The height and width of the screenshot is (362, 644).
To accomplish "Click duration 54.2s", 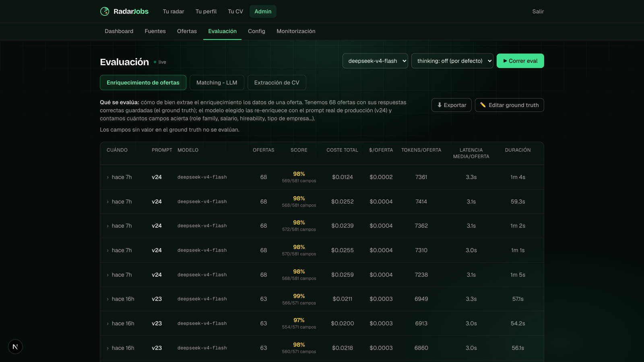I will pyautogui.click(x=518, y=323).
